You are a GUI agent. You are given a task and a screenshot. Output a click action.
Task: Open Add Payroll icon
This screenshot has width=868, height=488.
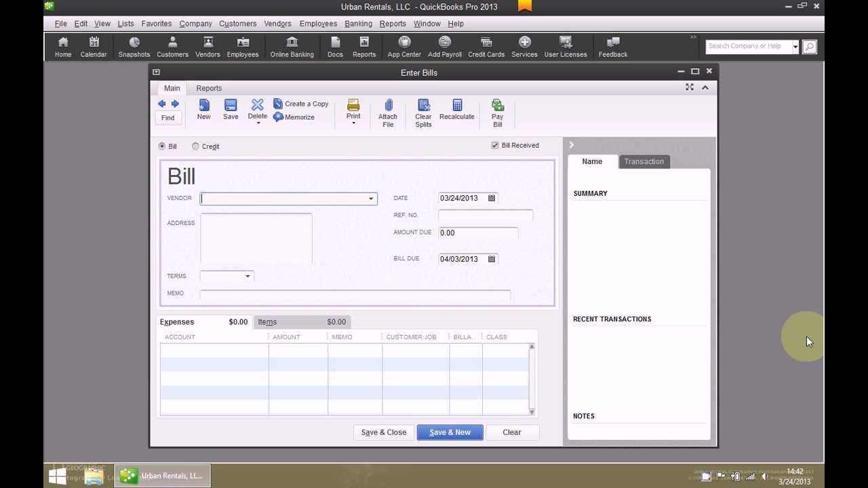pyautogui.click(x=445, y=47)
